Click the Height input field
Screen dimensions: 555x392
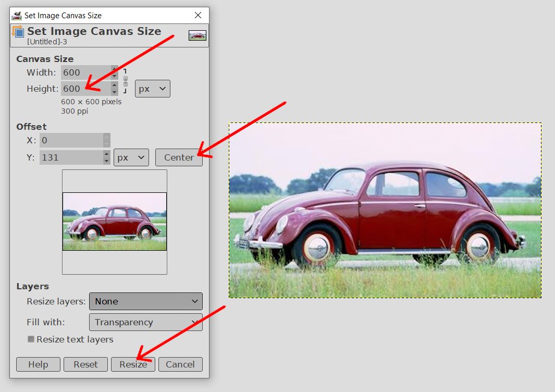[85, 89]
